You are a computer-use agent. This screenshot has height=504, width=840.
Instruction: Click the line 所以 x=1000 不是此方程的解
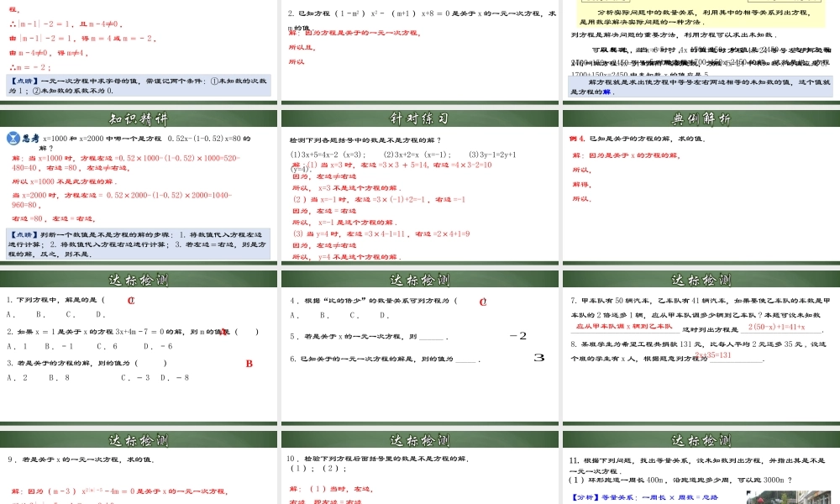(x=65, y=181)
